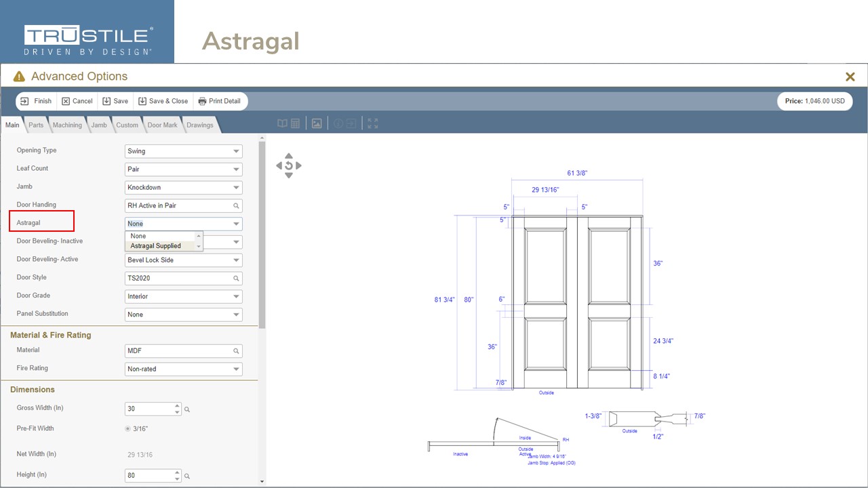Collapse the Astragal dropdown

[236, 224]
